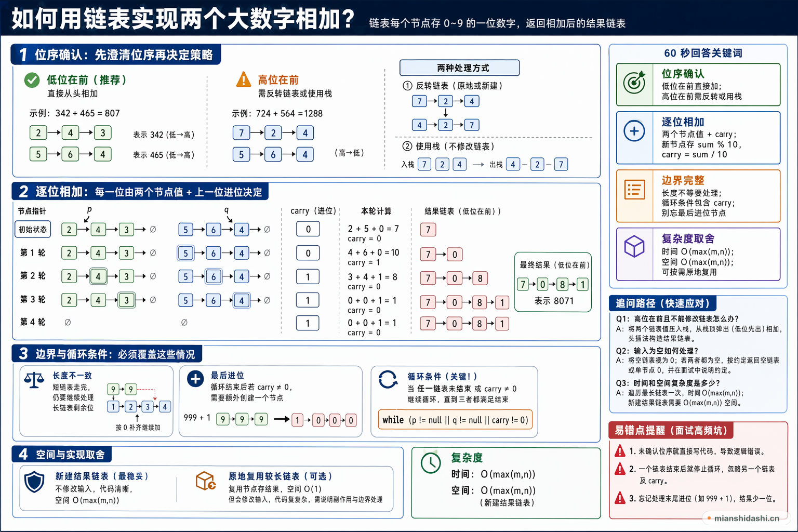Click question Q1: 高位在前且不能修改链表怎么办
The image size is (798, 532).
pos(677,319)
